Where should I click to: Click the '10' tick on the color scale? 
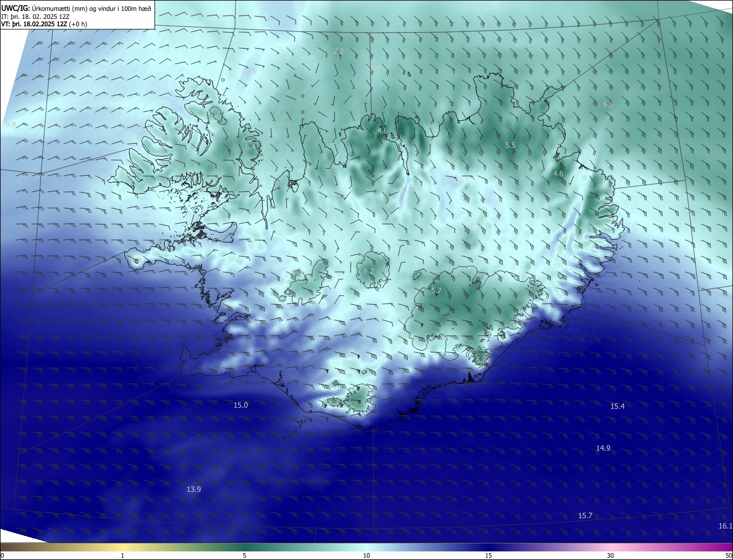point(366,555)
